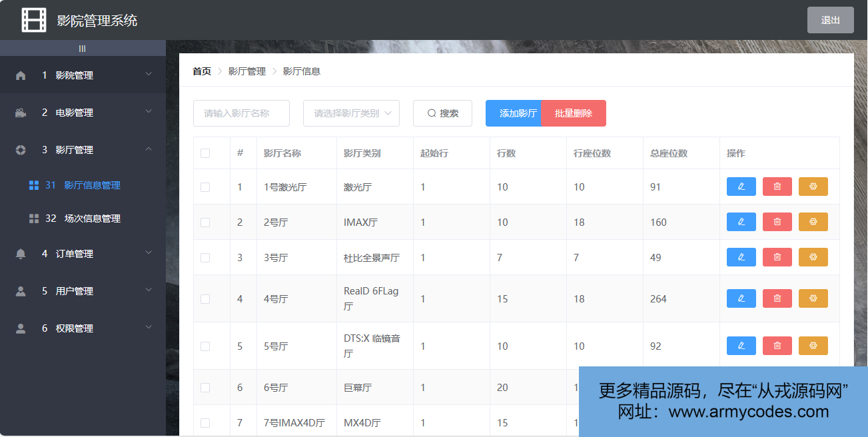This screenshot has width=868, height=437.
Task: Click the grid icon beside 场次信息管理
Action: pyautogui.click(x=34, y=218)
